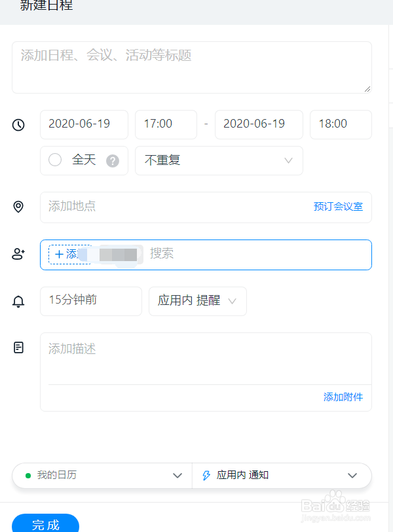Screen dimensions: 393x532
Task: Click the green calendar dot indicator
Action: pos(28,476)
